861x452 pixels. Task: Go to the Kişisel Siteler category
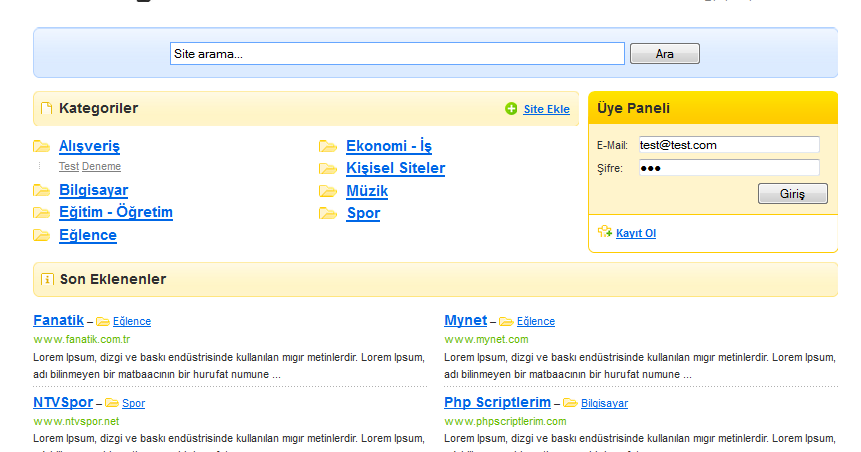tap(395, 168)
